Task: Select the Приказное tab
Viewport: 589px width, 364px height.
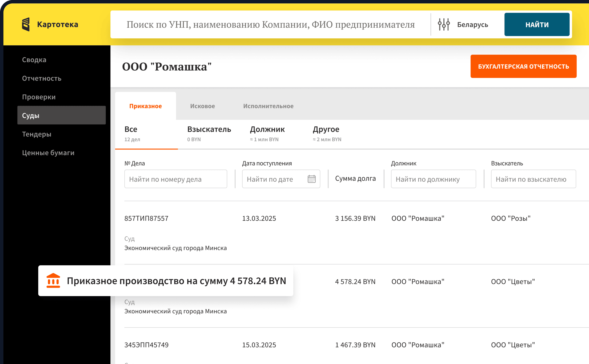Action: click(x=146, y=106)
